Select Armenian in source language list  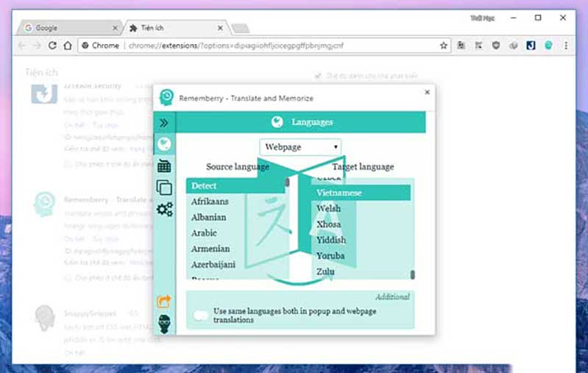point(235,249)
